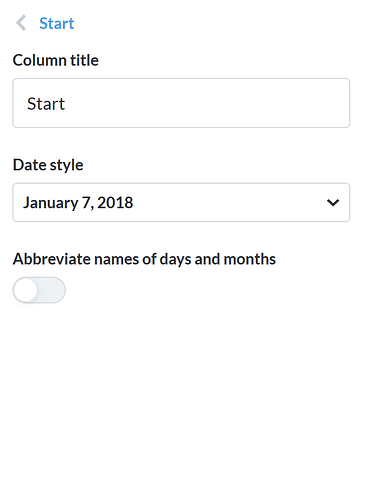Click the empty middle of Date style combo
The height and width of the screenshot is (500, 381).
coord(227,202)
